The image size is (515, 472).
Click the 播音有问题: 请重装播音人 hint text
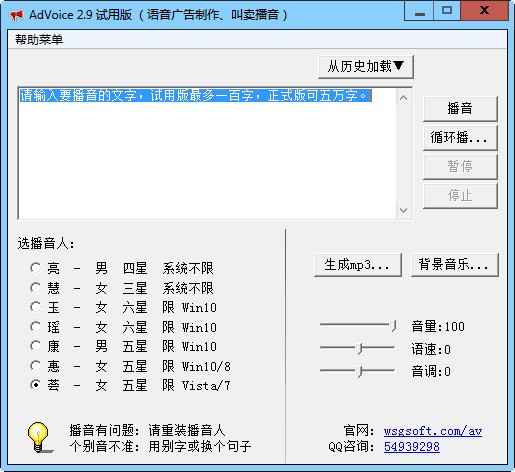coord(147,430)
